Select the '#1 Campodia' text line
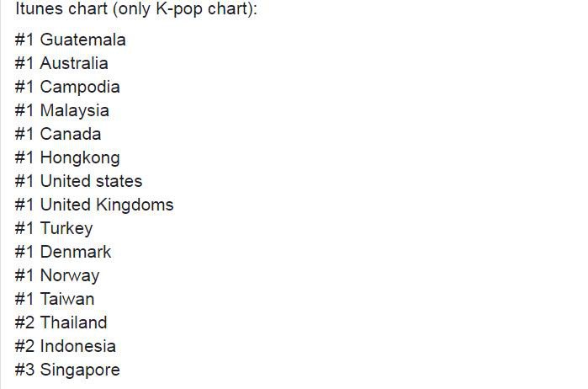 coord(67,87)
